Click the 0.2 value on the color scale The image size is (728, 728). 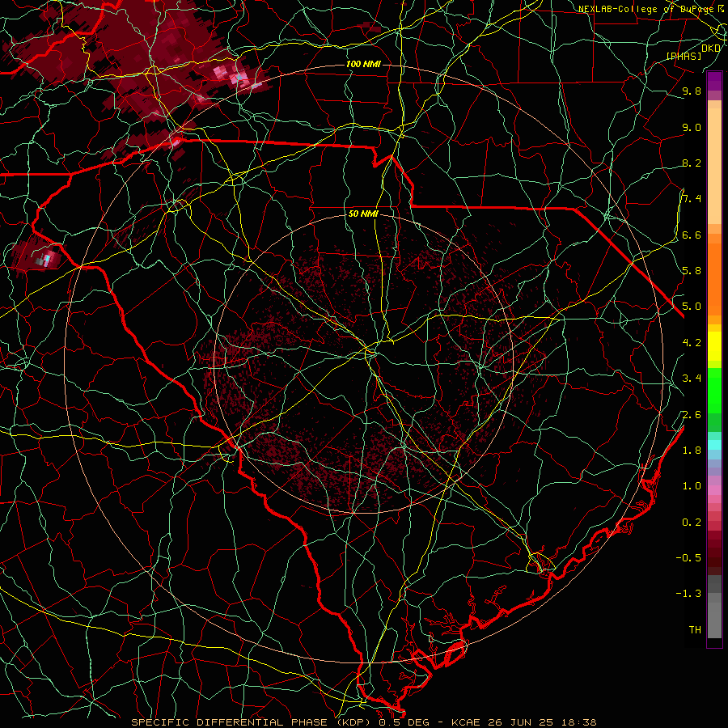pos(692,523)
